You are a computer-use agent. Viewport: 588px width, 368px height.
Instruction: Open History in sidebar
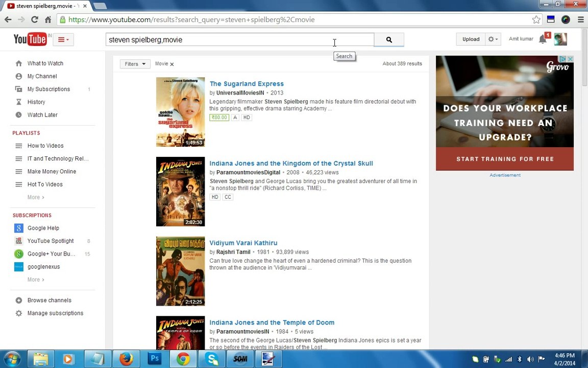36,102
